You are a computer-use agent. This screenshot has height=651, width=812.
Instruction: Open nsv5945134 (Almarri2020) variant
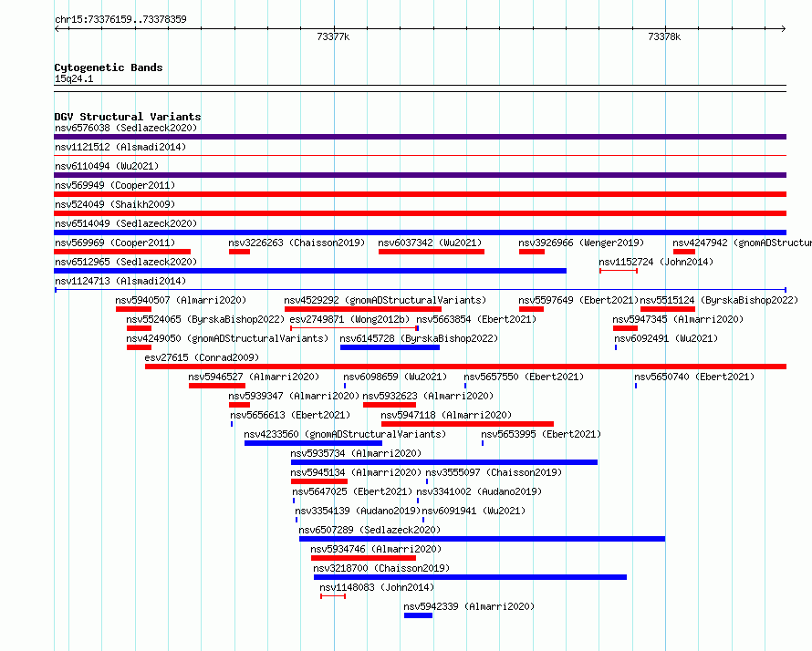coord(357,472)
